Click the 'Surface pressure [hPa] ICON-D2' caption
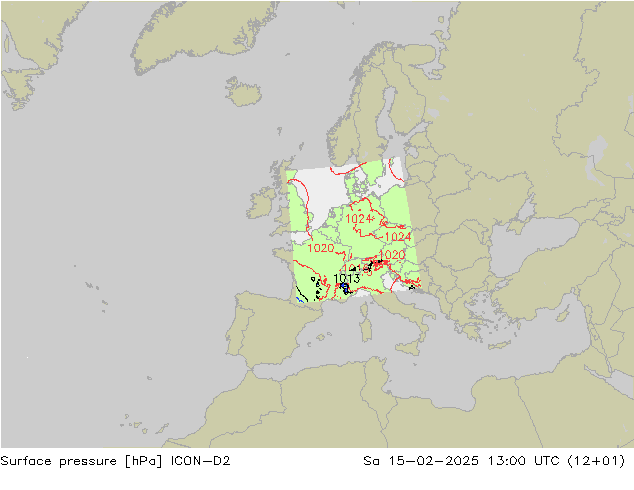634x490 pixels. 115,461
